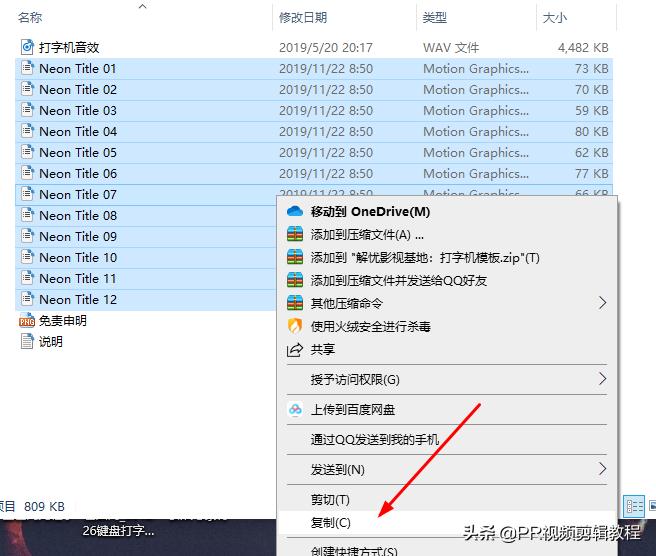The image size is (656, 556).
Task: Click the Neon Title 06 file icon
Action: pyautogui.click(x=27, y=173)
